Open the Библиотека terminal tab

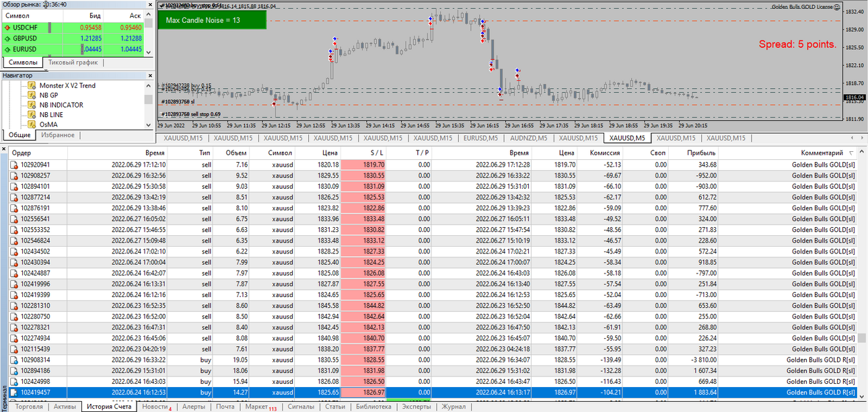(x=373, y=407)
